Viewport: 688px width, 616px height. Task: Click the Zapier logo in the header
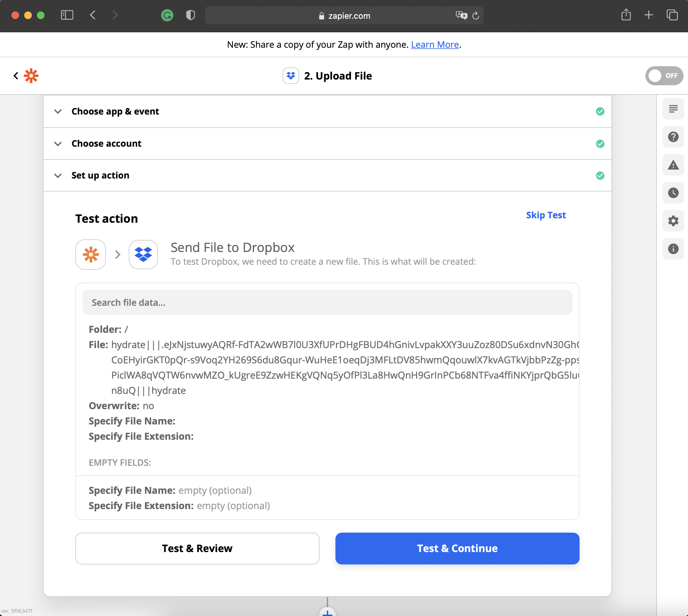pyautogui.click(x=31, y=75)
